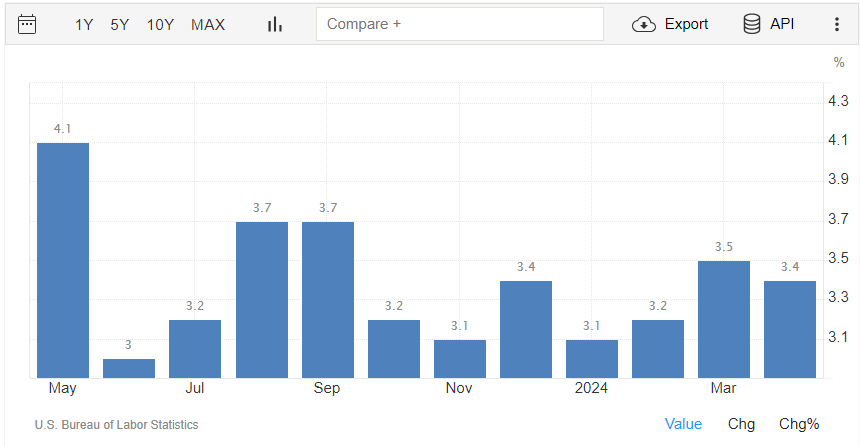Screen dimensions: 860x446
Task: Click the 'May' x-axis label
Action: [62, 388]
